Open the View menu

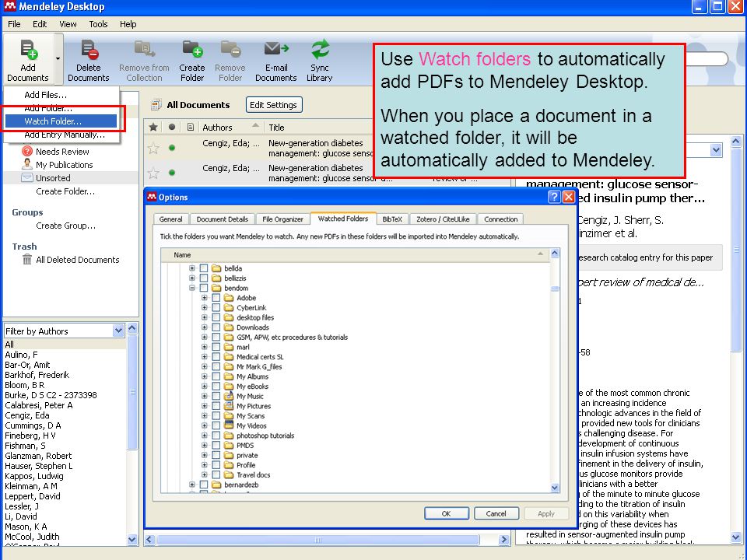coord(68,24)
